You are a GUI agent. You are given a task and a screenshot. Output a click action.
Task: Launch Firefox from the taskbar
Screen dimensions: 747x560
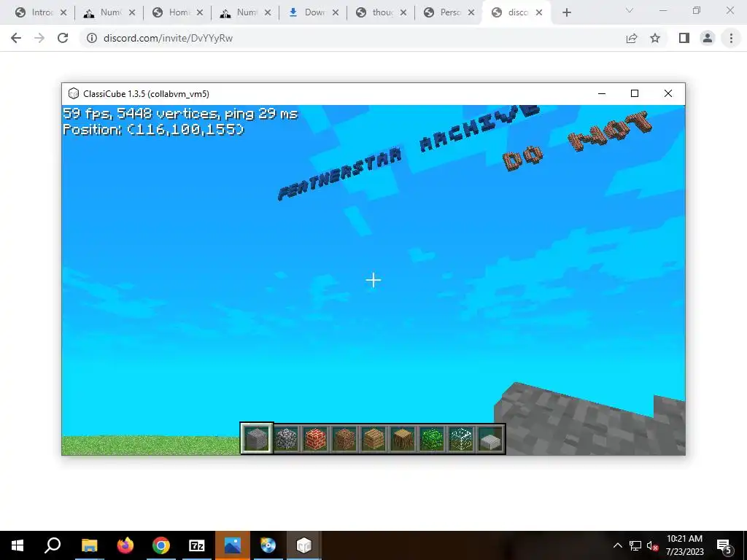125,545
